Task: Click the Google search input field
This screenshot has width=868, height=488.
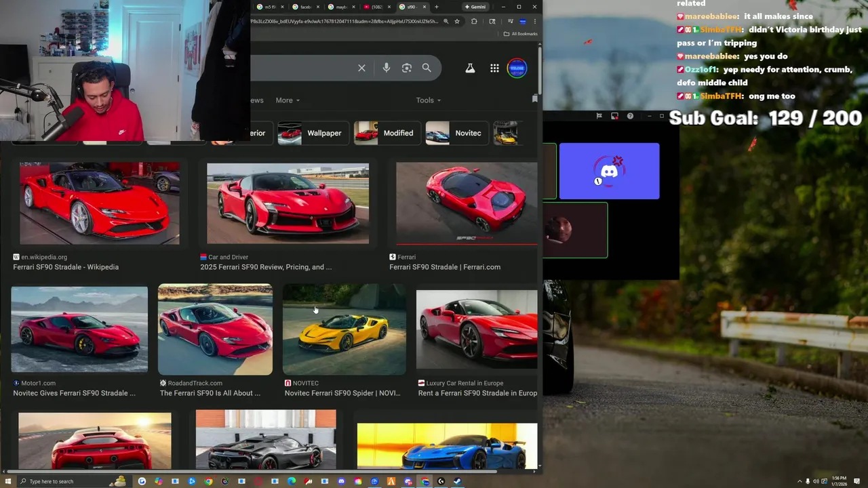Action: 302,68
